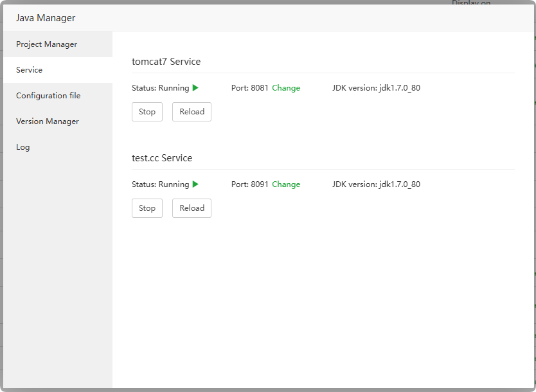Viewport: 536px width, 392px height.
Task: Click the tomcat7 Status: Running label
Action: click(x=161, y=88)
